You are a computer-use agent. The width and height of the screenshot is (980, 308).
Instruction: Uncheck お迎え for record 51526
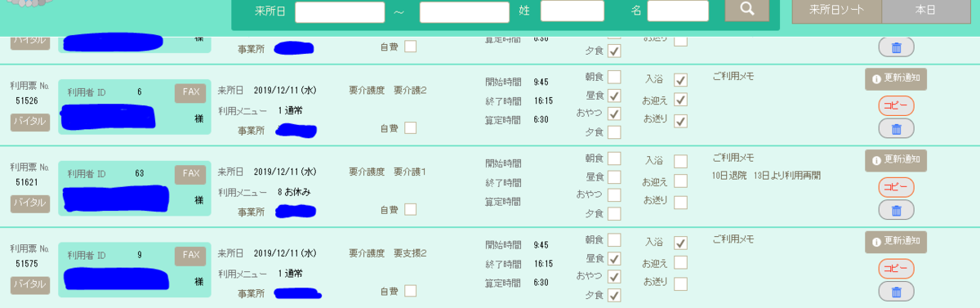tap(680, 100)
